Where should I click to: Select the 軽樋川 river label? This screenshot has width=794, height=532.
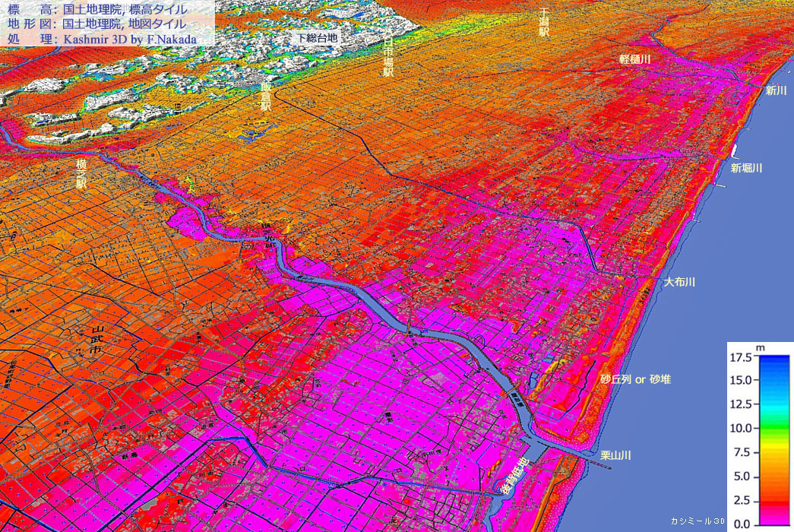[x=634, y=59]
